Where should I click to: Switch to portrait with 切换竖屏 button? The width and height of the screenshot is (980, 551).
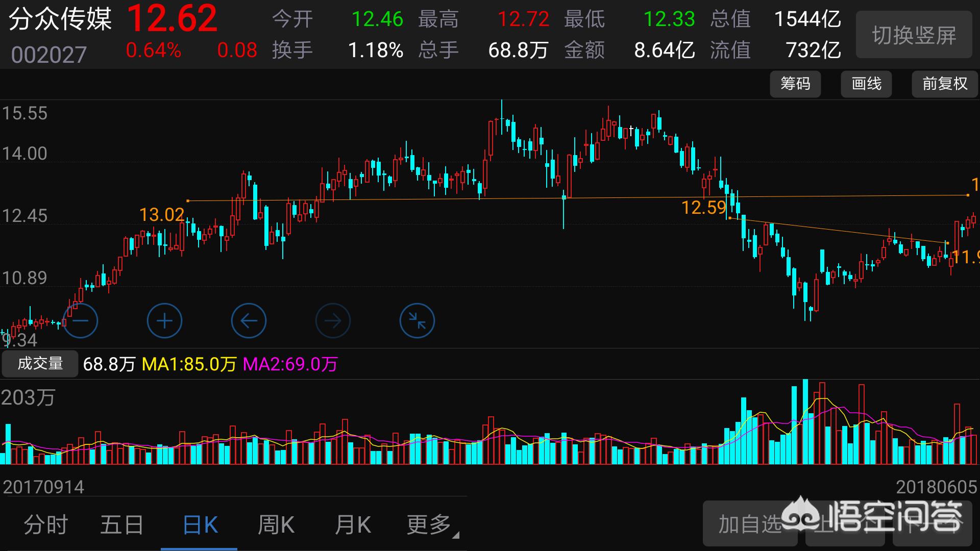[914, 35]
